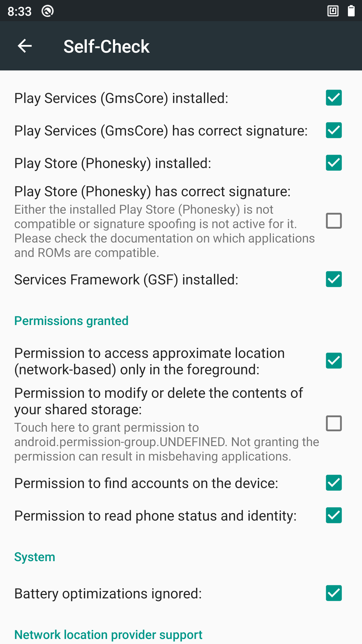Screen dimensions: 362x644
Task: Check the Phonesky correct signature checkbox
Action: (x=334, y=221)
